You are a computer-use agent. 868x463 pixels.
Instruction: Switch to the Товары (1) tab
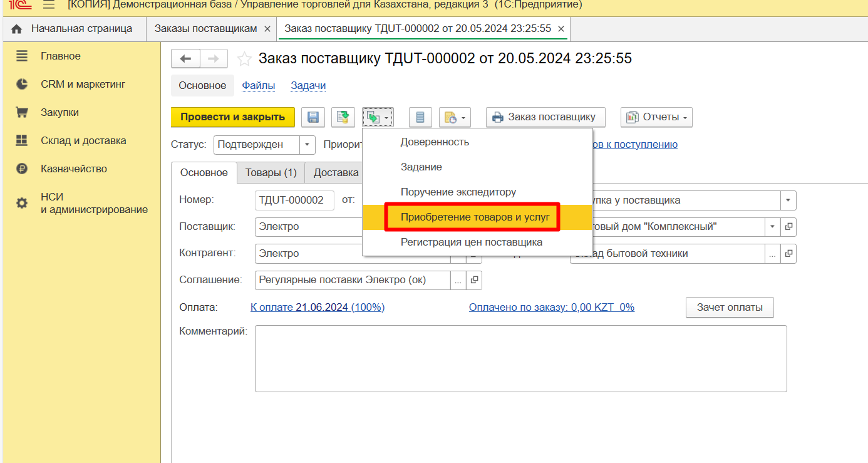[271, 173]
